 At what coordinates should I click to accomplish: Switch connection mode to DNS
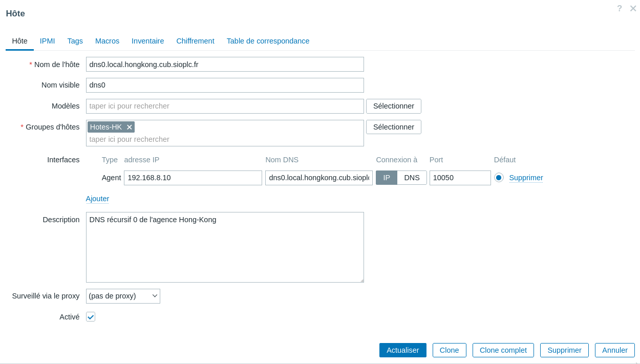(412, 178)
